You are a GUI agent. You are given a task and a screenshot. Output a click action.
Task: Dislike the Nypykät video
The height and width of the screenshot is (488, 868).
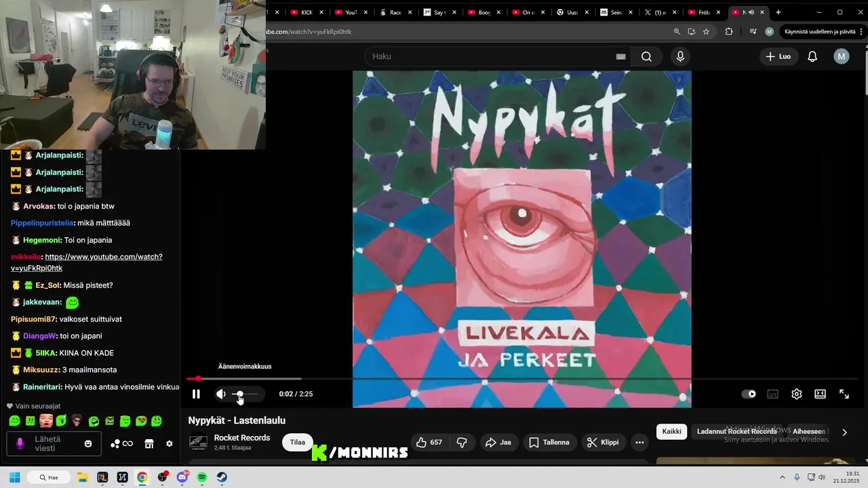[462, 443]
